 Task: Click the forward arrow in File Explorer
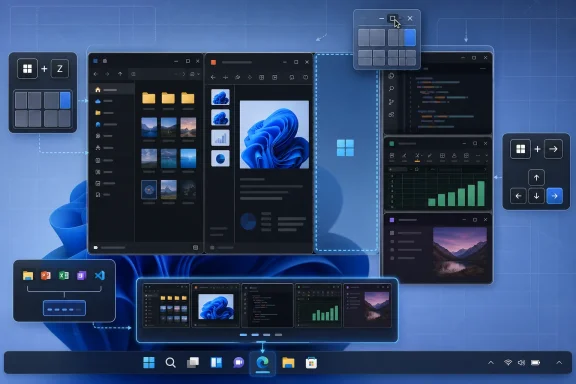pos(107,74)
